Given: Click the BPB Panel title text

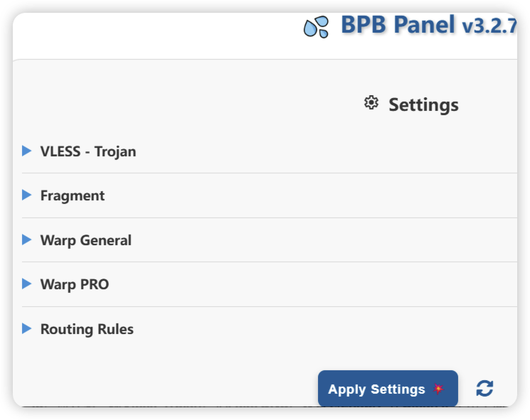Looking at the screenshot, I should click(x=398, y=25).
